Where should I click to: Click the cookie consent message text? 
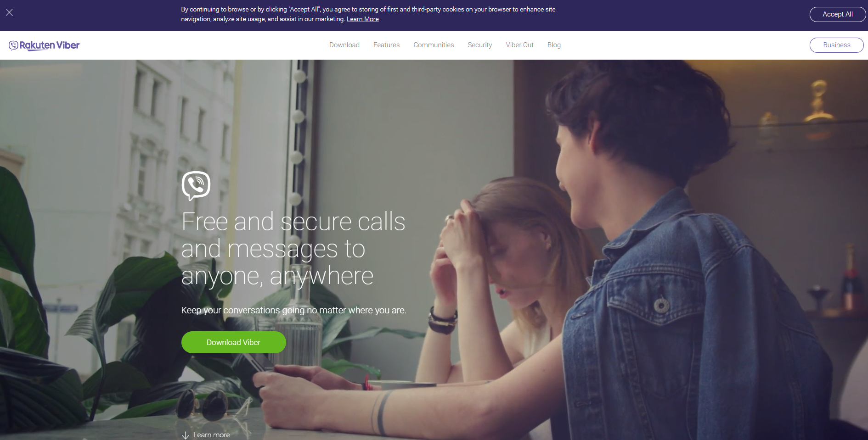pyautogui.click(x=368, y=14)
